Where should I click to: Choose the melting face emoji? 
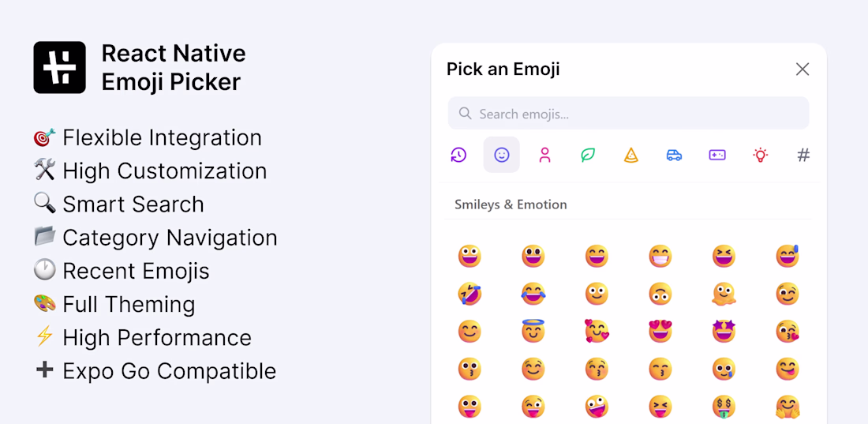click(724, 294)
